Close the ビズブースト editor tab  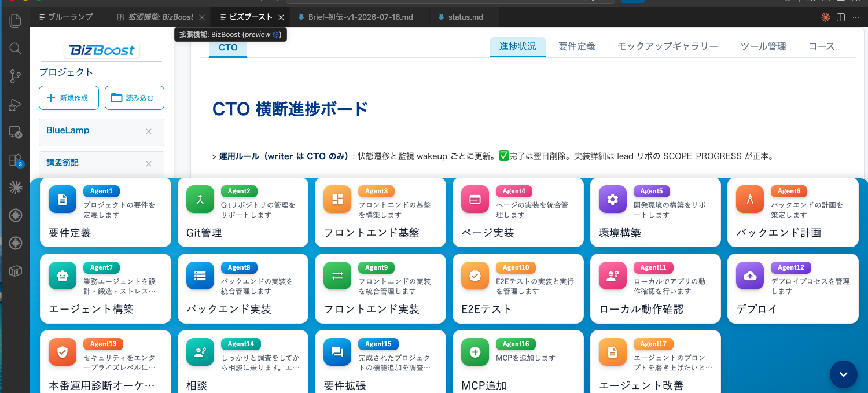pyautogui.click(x=281, y=17)
